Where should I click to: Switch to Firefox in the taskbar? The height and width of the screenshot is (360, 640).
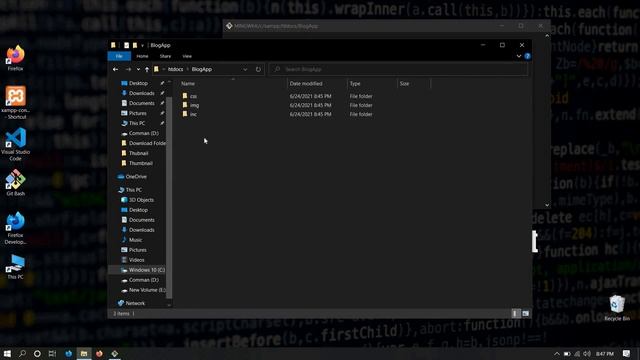[99, 353]
